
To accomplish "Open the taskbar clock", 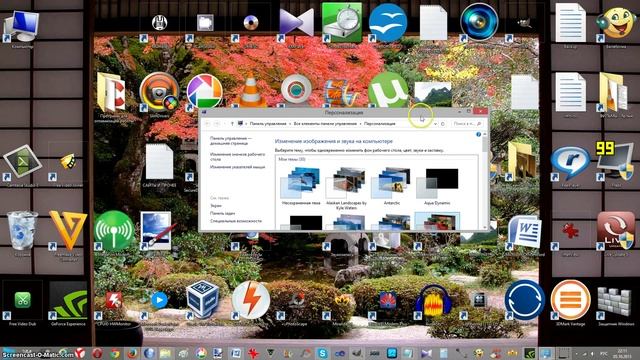I will (x=622, y=353).
